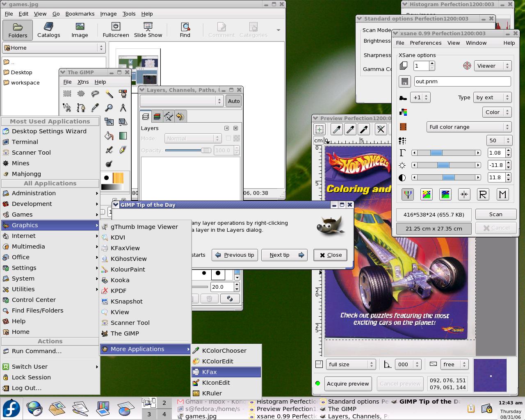Click out.pnm filename field in xsane
This screenshot has height=420, width=525.
[462, 81]
